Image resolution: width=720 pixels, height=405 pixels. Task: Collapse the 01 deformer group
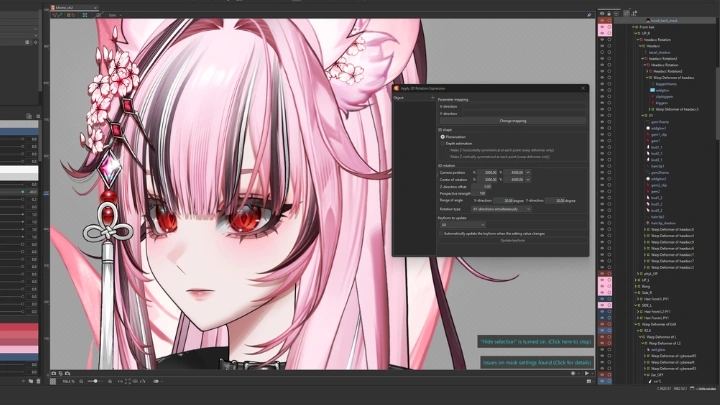643,116
